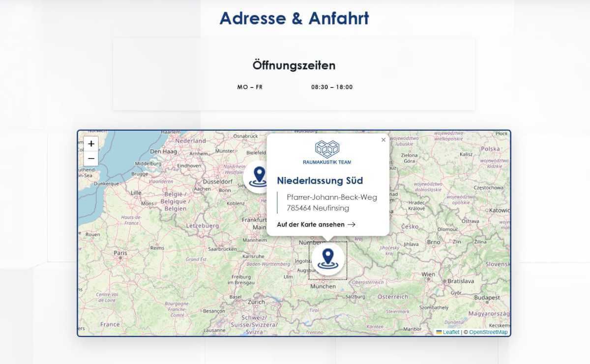Click the 'Niederlassung Süd' popup title

pos(320,180)
